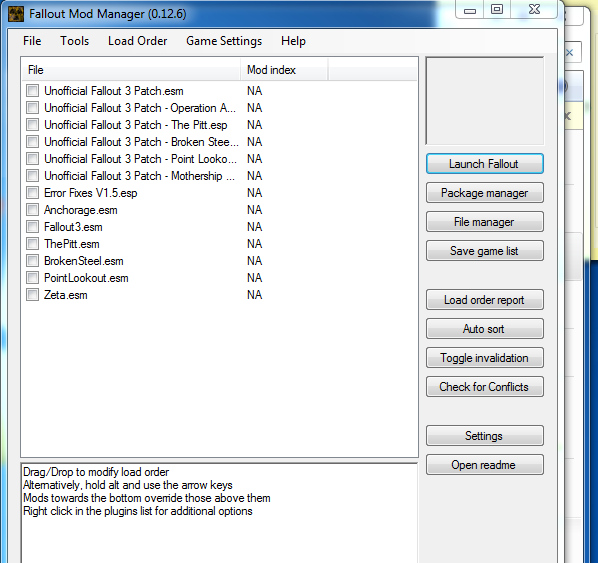The height and width of the screenshot is (563, 598).
Task: Open the Help menu
Action: pos(293,41)
